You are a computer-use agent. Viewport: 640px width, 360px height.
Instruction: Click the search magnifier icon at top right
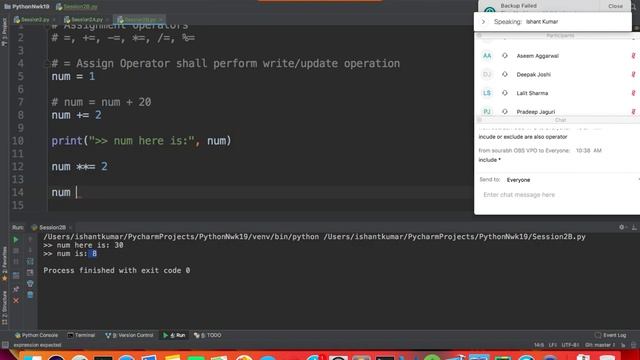[634, 7]
